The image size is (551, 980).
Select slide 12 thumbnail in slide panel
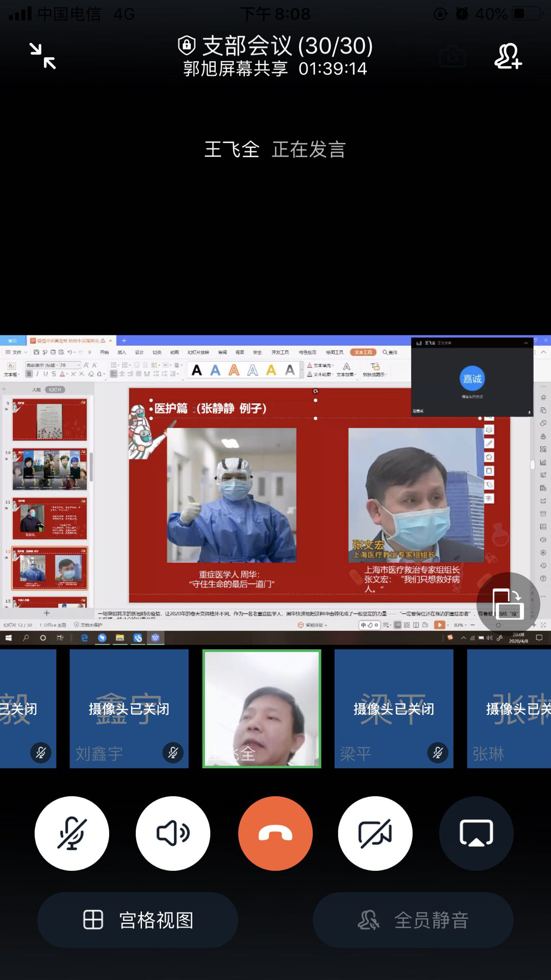click(x=49, y=568)
